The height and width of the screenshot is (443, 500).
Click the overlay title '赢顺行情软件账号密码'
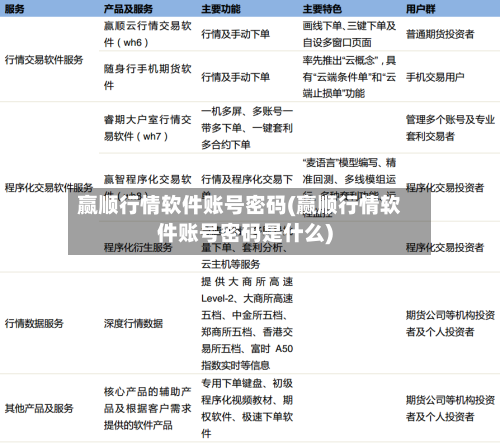(x=238, y=219)
